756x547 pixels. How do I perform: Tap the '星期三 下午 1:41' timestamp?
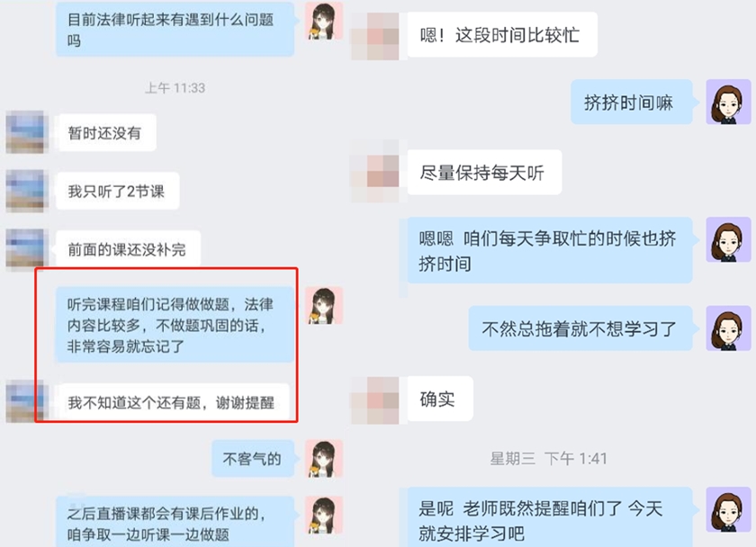(549, 458)
